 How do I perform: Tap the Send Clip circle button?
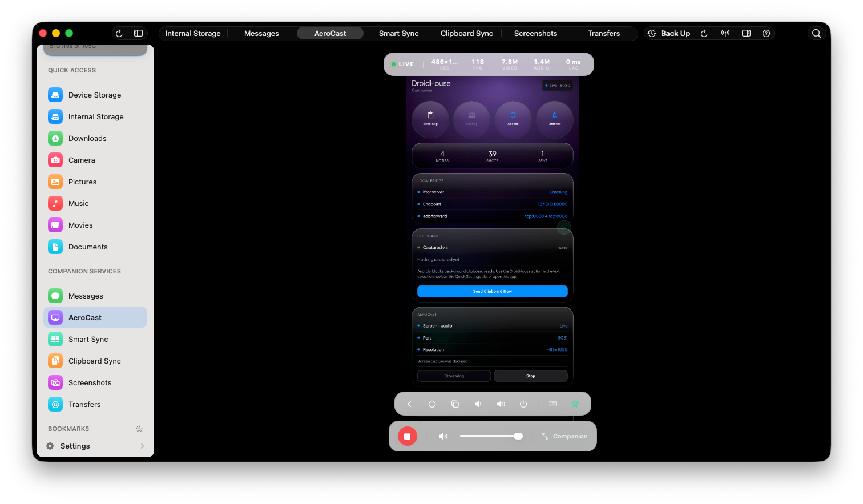pyautogui.click(x=430, y=119)
